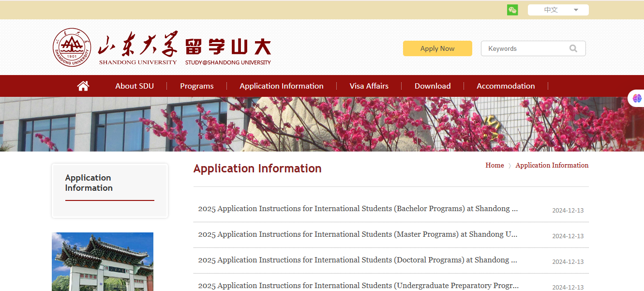Go to Visa Affairs menu item

(369, 86)
